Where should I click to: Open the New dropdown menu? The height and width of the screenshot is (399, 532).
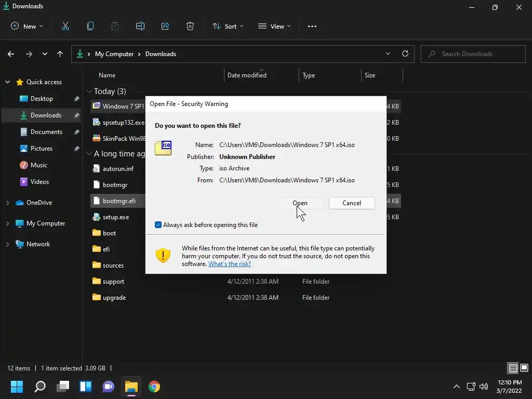coord(27,26)
